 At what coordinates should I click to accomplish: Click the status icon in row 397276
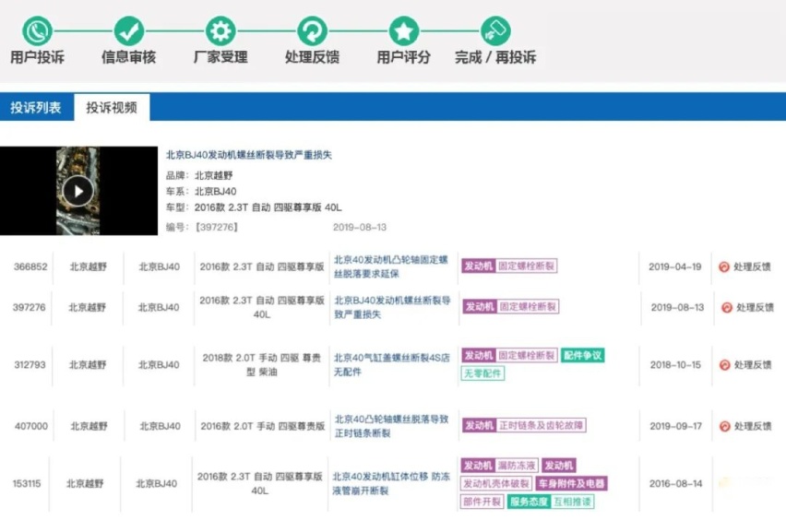click(x=726, y=308)
